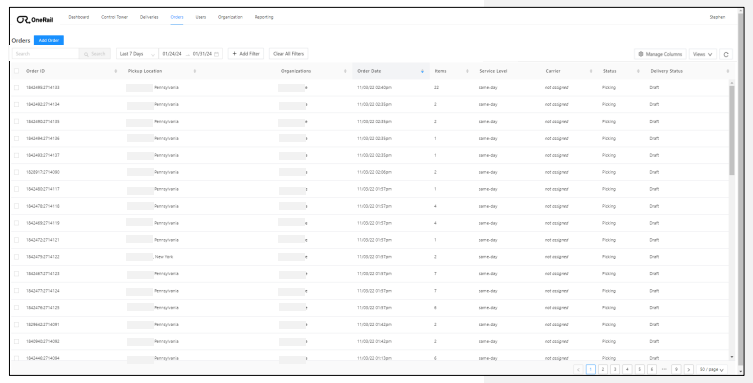Image resolution: width=753 pixels, height=383 pixels.
Task: Check the New York order row checkbox
Action: (x=16, y=257)
